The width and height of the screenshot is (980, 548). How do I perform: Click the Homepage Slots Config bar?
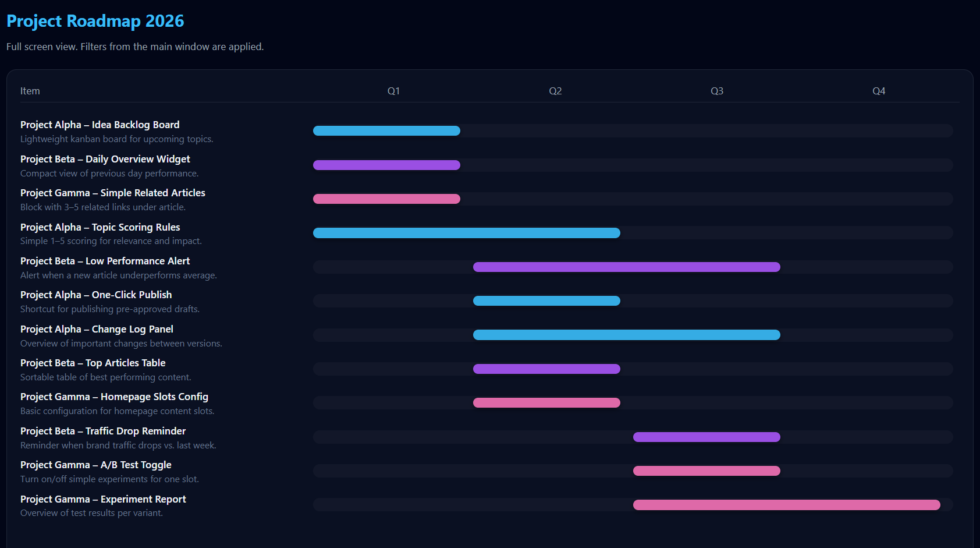pos(546,402)
